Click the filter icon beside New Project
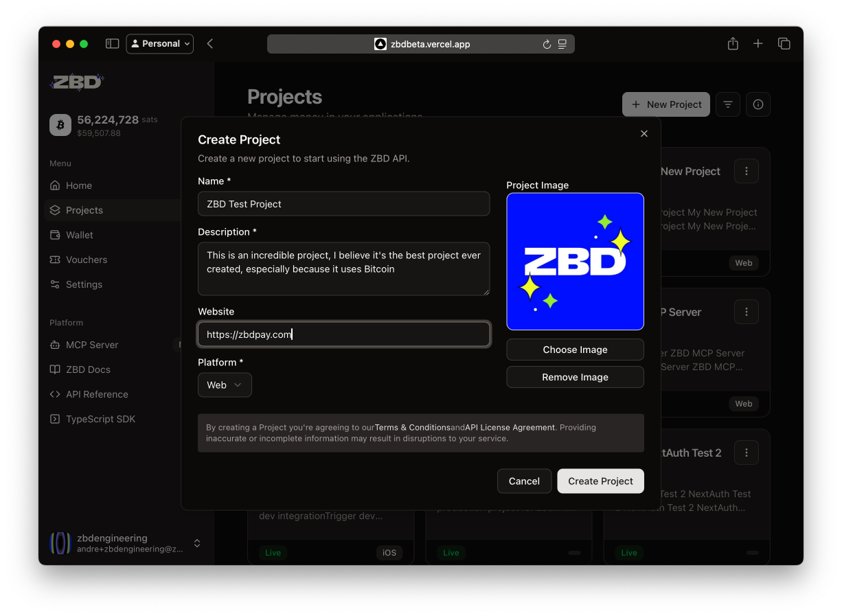 click(728, 104)
